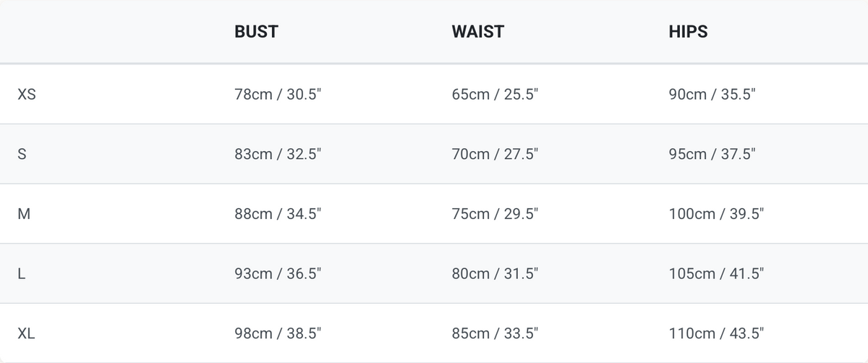
Task: Select the M size row label
Action: point(23,214)
